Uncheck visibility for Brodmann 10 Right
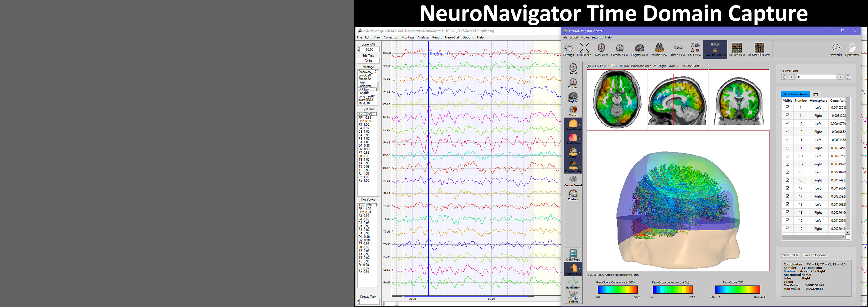This screenshot has height=307, width=868. click(787, 132)
